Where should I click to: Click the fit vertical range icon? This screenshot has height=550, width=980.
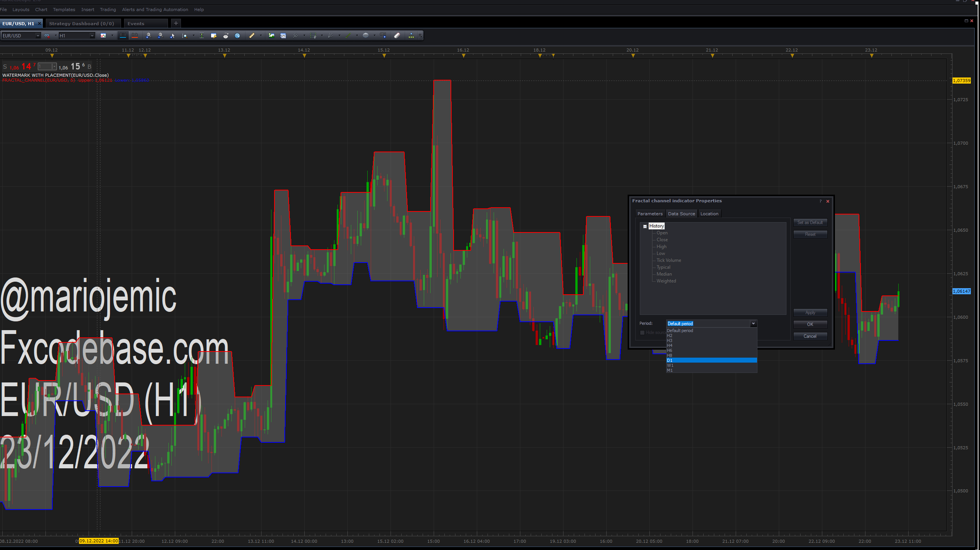(x=202, y=35)
